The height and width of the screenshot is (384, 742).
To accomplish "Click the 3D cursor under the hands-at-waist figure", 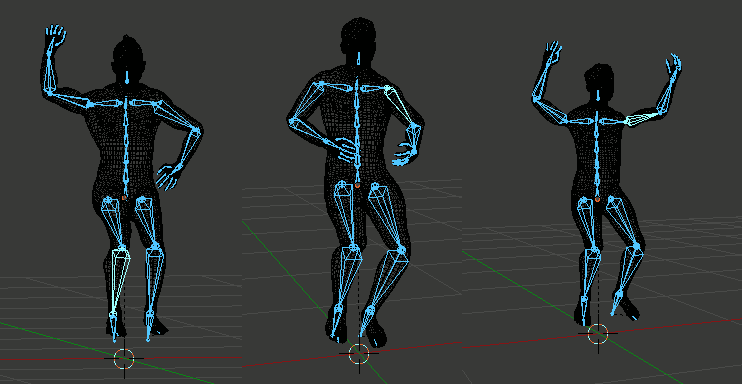I will tap(359, 353).
